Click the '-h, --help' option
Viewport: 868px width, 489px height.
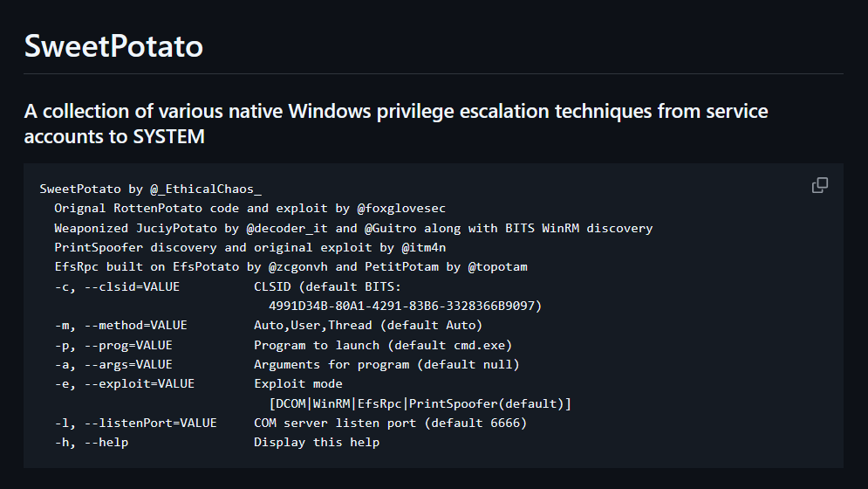(92, 443)
